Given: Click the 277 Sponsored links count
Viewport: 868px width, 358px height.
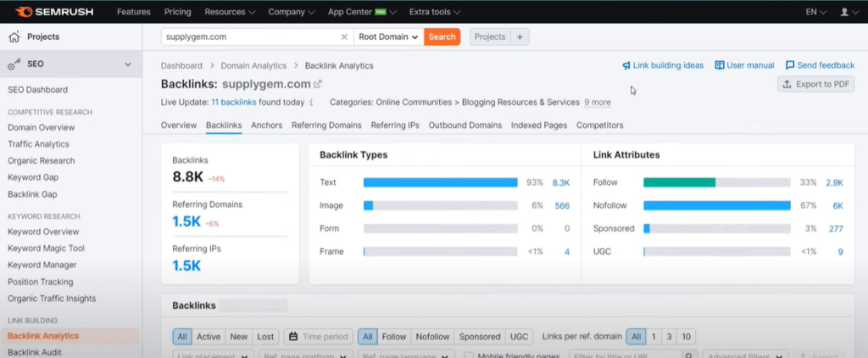Looking at the screenshot, I should tap(836, 228).
